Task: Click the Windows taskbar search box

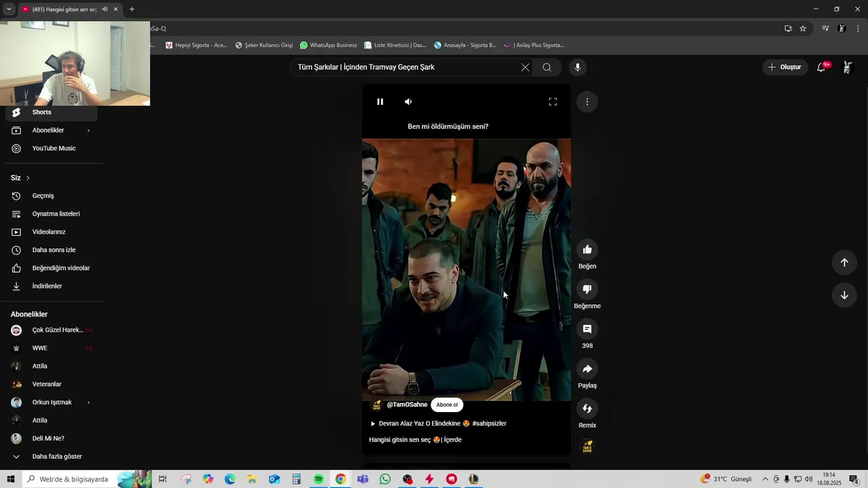Action: coord(87,479)
